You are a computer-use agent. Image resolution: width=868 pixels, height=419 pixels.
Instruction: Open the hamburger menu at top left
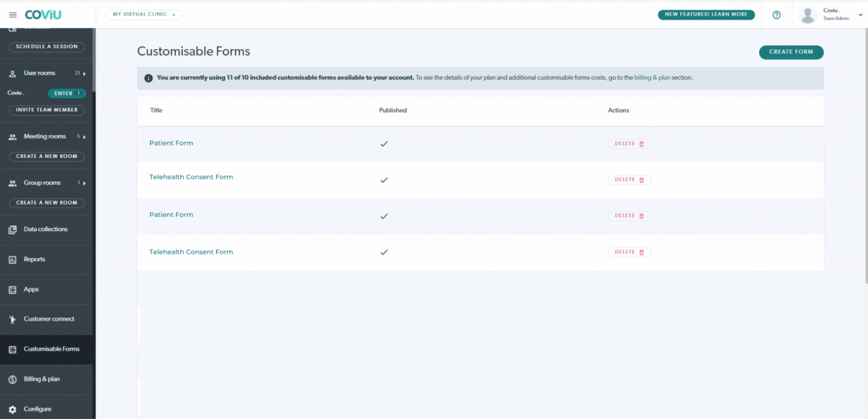(13, 14)
